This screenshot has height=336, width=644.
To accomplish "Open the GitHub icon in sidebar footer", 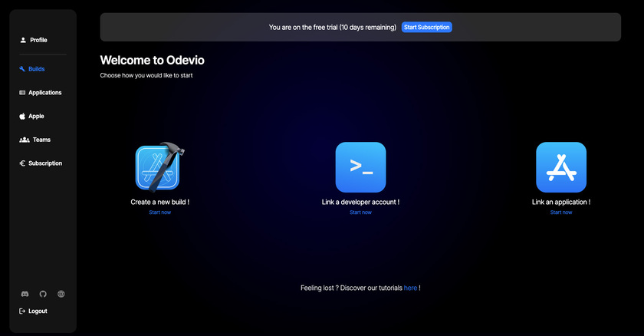I will (43, 294).
